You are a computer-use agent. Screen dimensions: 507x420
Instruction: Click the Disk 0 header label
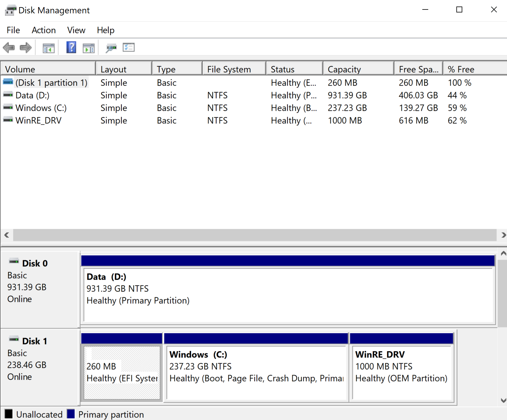(x=35, y=263)
